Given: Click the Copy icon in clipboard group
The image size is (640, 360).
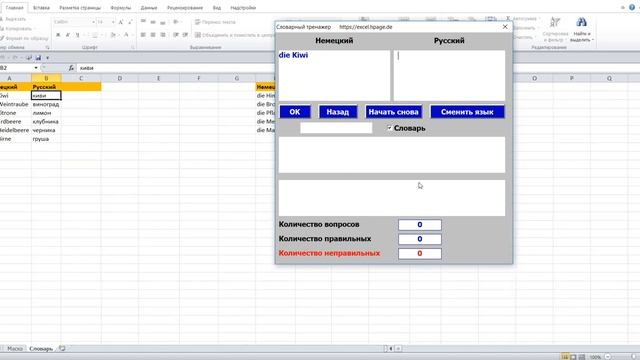Looking at the screenshot, I should click(2, 29).
